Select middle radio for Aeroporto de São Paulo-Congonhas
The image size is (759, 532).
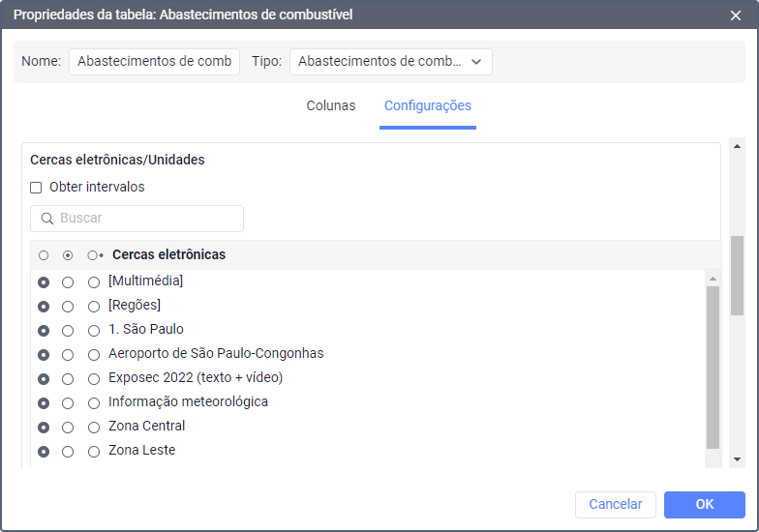(68, 354)
